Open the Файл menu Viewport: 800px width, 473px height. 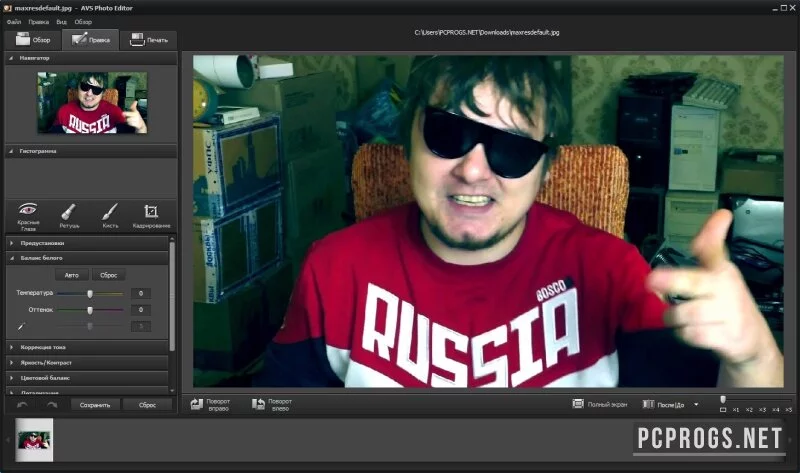[14, 22]
